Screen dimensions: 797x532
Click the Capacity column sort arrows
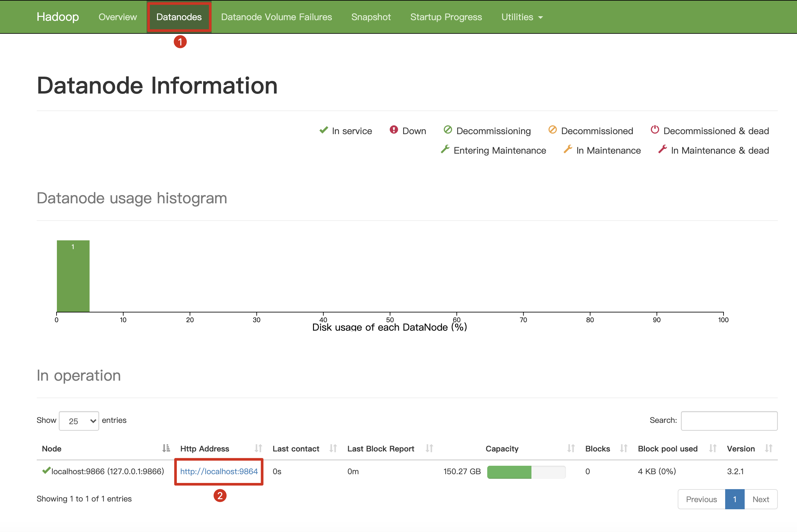pos(571,449)
